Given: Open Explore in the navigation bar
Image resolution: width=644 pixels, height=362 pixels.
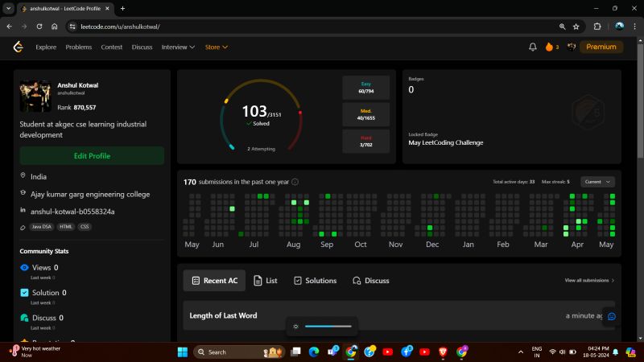Looking at the screenshot, I should 46,47.
